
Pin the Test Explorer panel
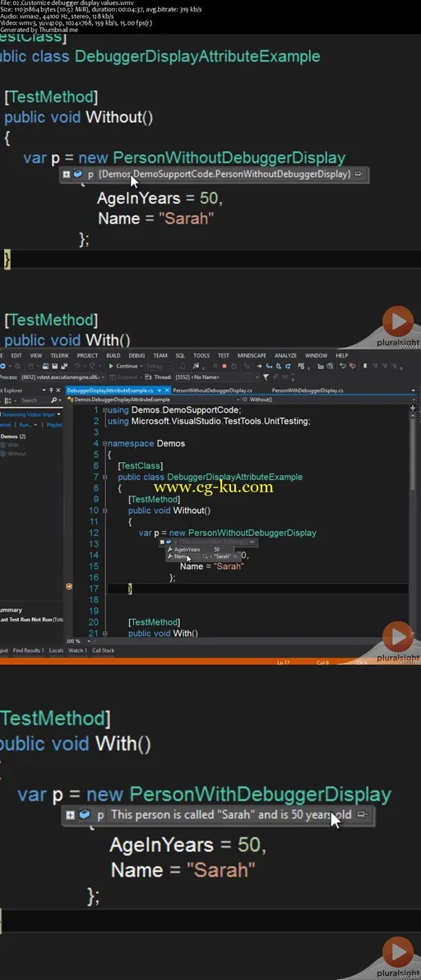coord(51,390)
